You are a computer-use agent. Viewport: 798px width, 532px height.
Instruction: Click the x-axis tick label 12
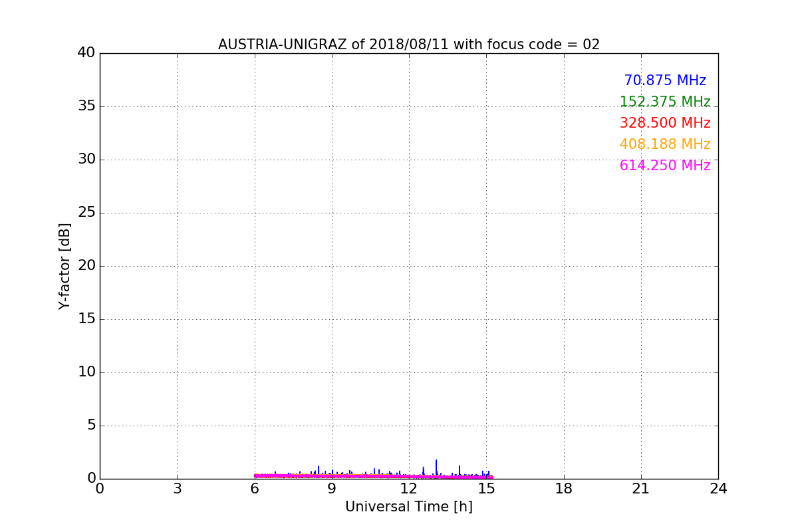click(x=409, y=489)
